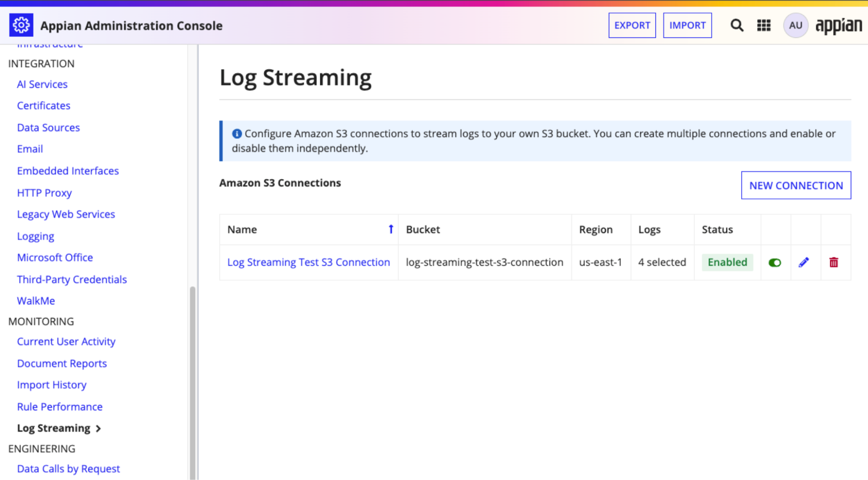Edit the Log Streaming Test S3 Connection
Image resolution: width=868 pixels, height=480 pixels.
804,262
